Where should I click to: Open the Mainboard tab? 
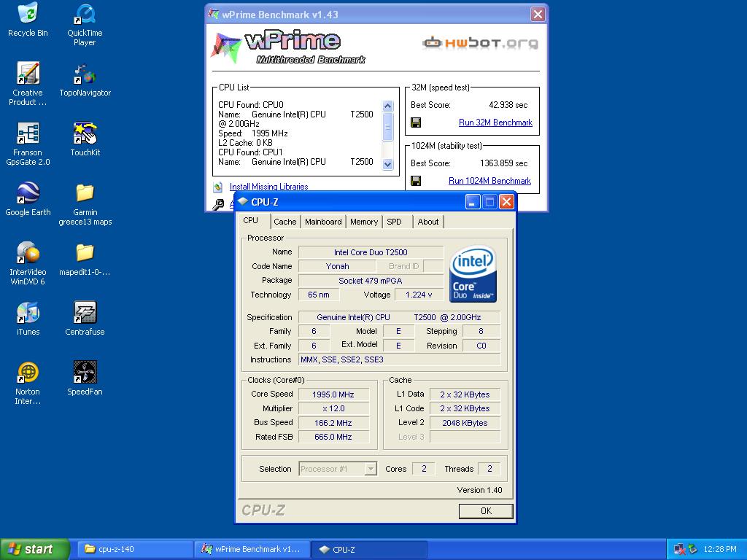[323, 222]
